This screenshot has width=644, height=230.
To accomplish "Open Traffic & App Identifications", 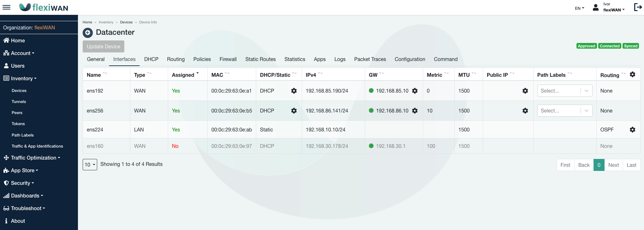I will point(37,146).
